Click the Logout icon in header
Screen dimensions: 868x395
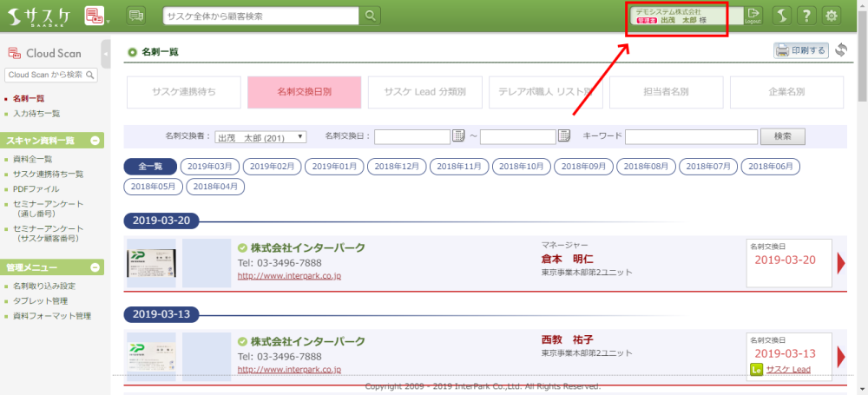[753, 15]
